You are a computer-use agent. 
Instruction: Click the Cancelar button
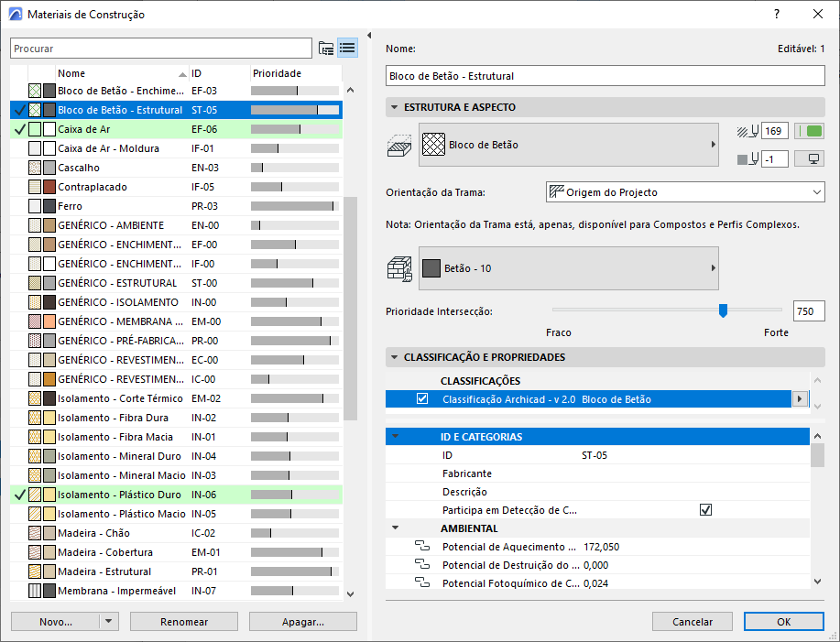point(693,622)
